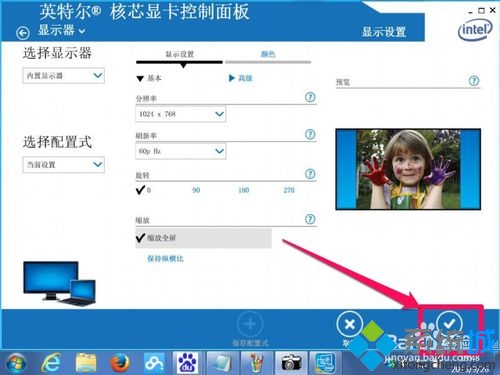
Task: Select the 90 degree rotation option
Action: [196, 190]
